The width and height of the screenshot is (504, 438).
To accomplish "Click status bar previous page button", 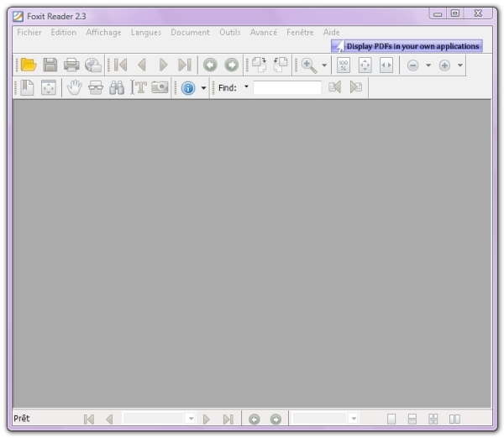I will point(109,419).
